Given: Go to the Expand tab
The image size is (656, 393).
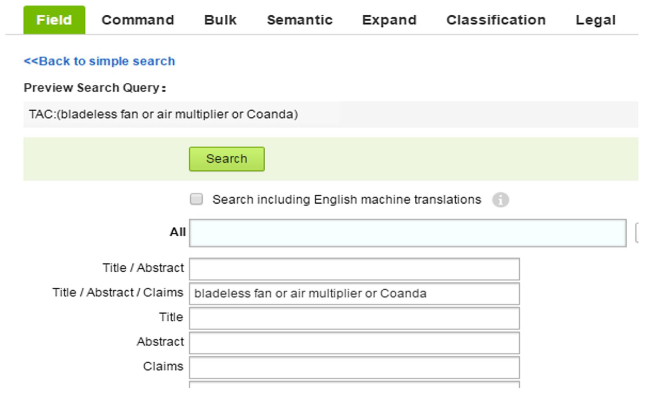Looking at the screenshot, I should pos(389,20).
